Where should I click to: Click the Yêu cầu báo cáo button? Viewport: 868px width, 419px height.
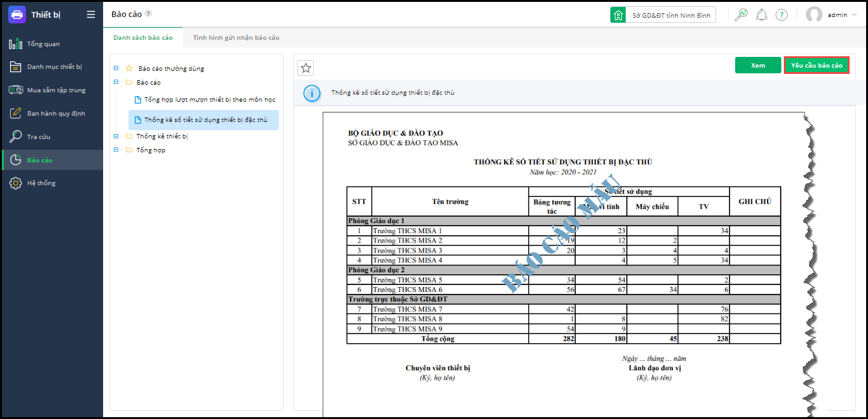pyautogui.click(x=816, y=66)
